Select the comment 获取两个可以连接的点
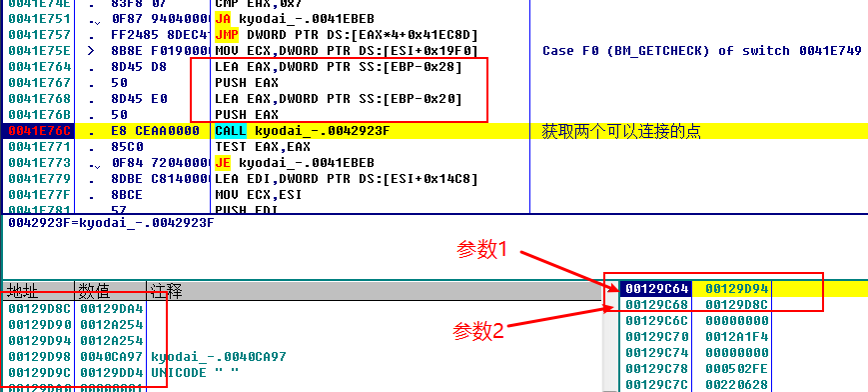This screenshot has height=392, width=868. coord(621,131)
